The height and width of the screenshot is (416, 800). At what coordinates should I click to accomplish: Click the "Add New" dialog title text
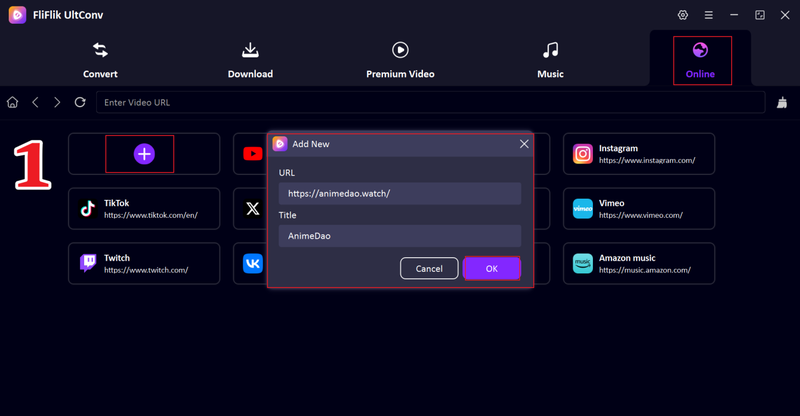click(x=311, y=144)
